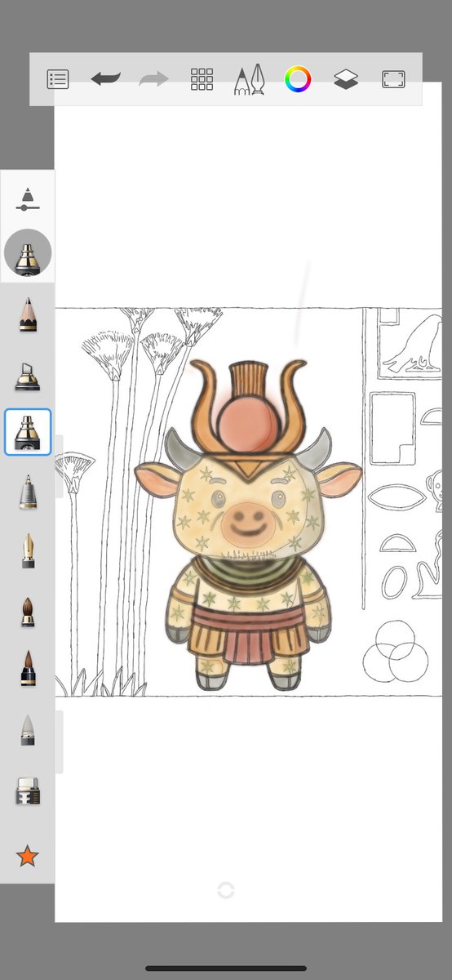Undo the last stroke
The image size is (452, 980).
pos(106,79)
